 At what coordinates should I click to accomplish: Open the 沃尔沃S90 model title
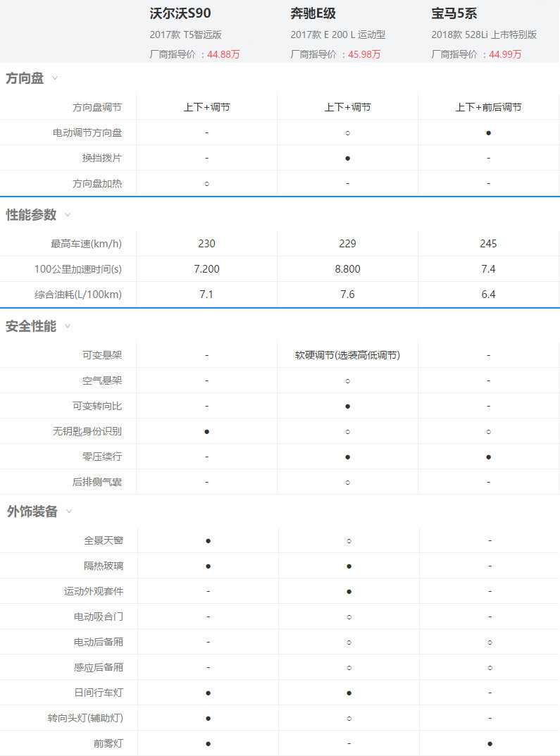(180, 13)
